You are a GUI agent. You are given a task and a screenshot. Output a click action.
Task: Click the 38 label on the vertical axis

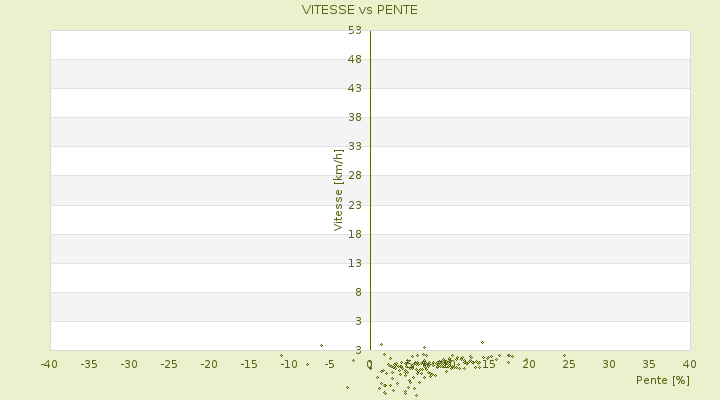coord(354,117)
